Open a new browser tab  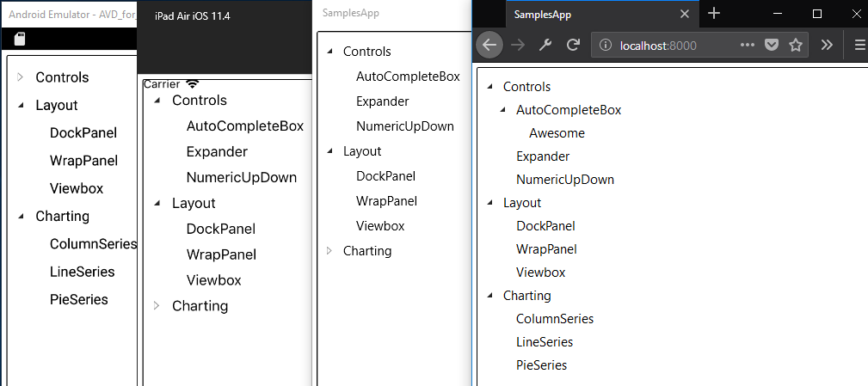pyautogui.click(x=714, y=14)
